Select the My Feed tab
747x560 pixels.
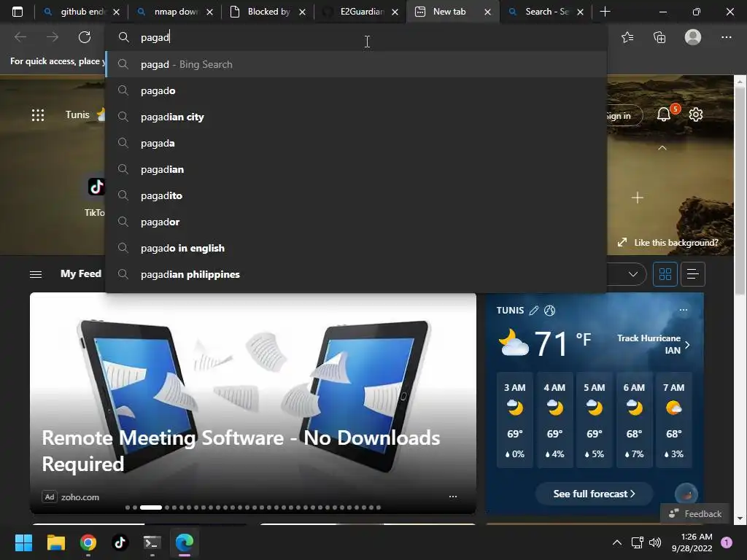point(80,274)
